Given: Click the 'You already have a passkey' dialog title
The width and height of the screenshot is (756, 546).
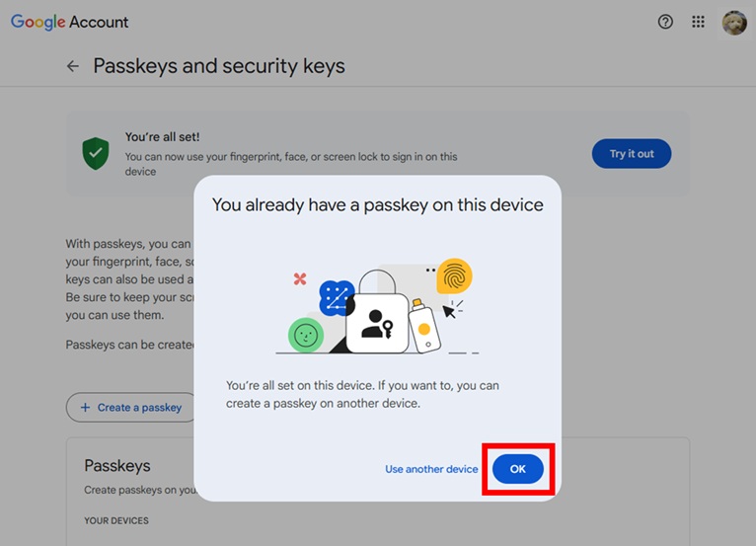Looking at the screenshot, I should pyautogui.click(x=377, y=205).
